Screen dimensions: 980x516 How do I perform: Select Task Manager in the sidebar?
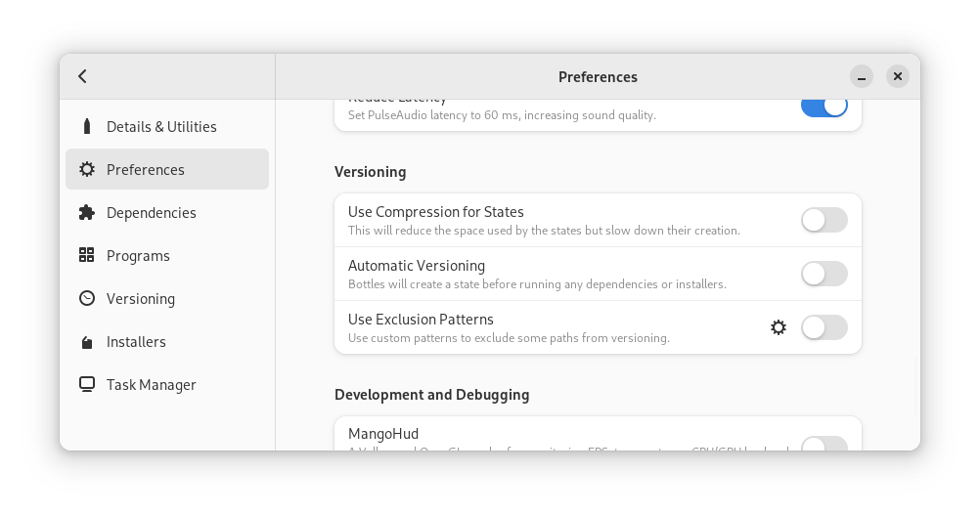(x=151, y=384)
